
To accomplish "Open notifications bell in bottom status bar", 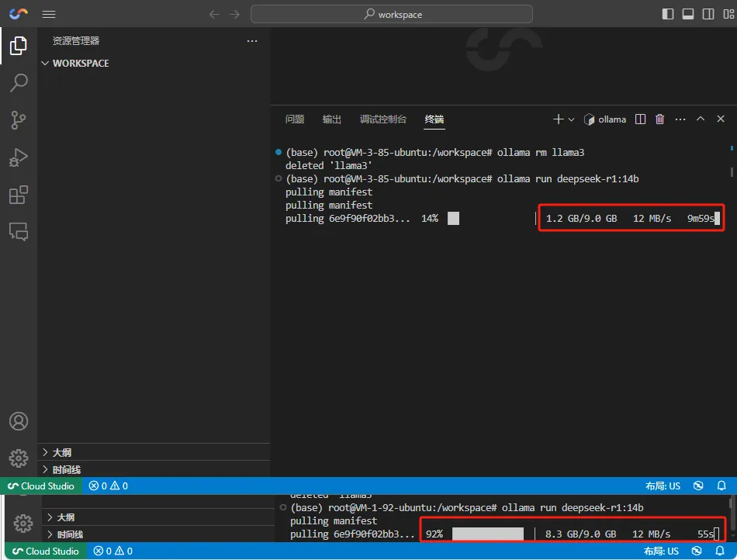I will [720, 551].
